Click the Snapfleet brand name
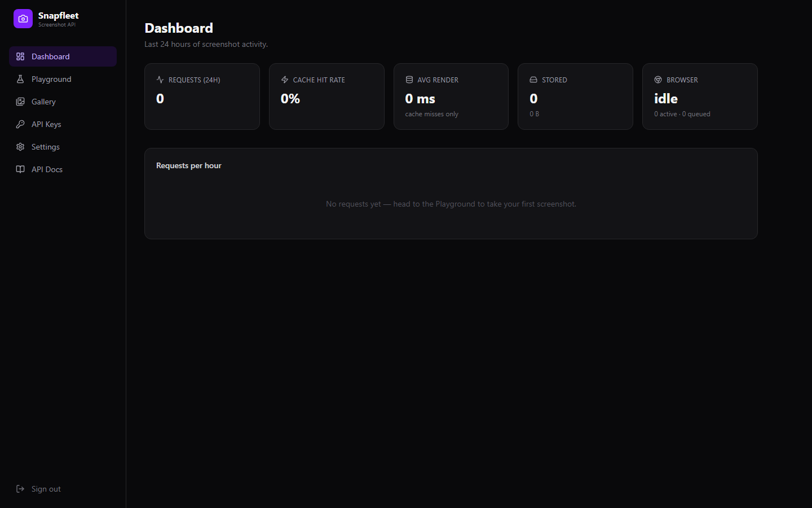812x508 pixels. click(x=58, y=15)
